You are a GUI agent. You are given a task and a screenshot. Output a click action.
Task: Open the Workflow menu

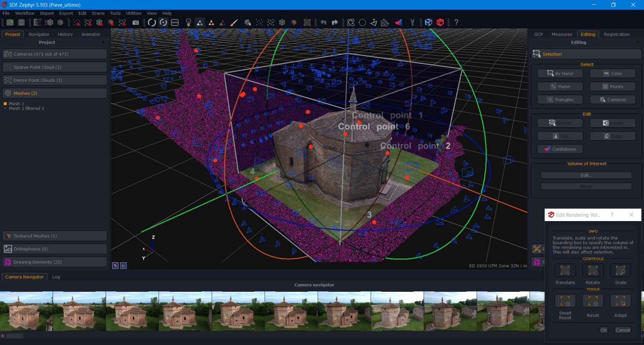point(24,13)
